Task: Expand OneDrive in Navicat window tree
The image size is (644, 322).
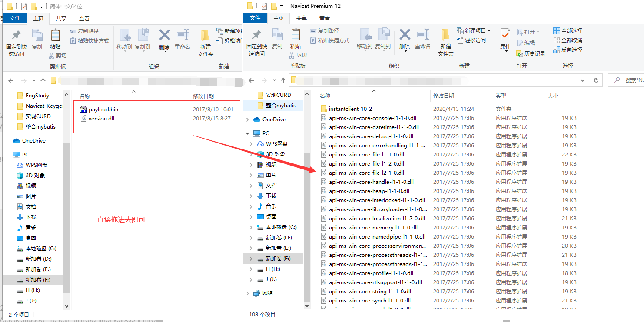Action: 247,120
